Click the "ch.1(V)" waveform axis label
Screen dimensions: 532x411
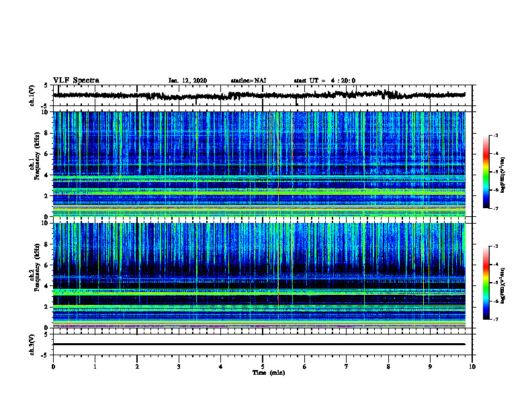[32, 95]
